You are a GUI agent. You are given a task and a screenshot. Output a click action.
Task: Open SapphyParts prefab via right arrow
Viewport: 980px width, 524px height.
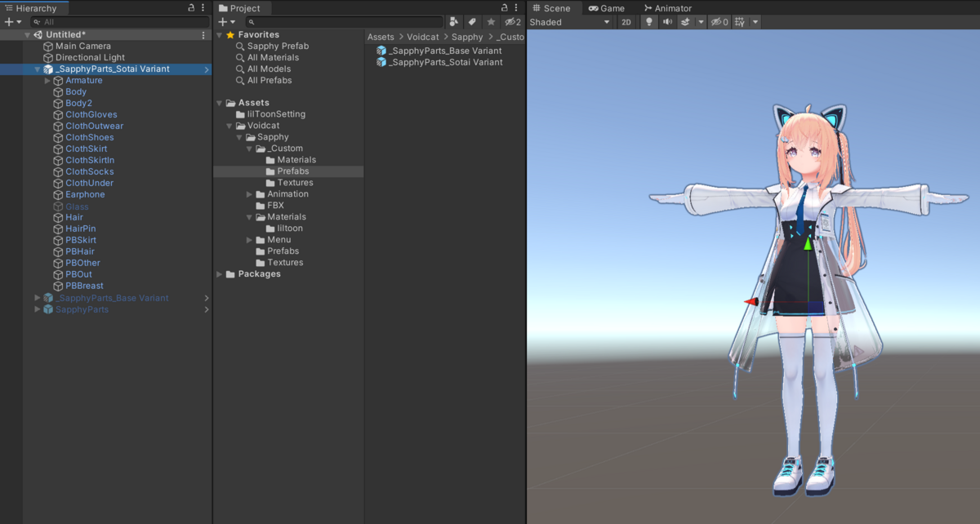click(207, 309)
